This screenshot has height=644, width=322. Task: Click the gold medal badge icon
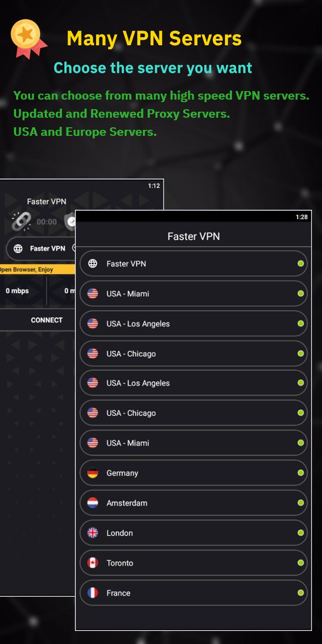click(x=28, y=39)
